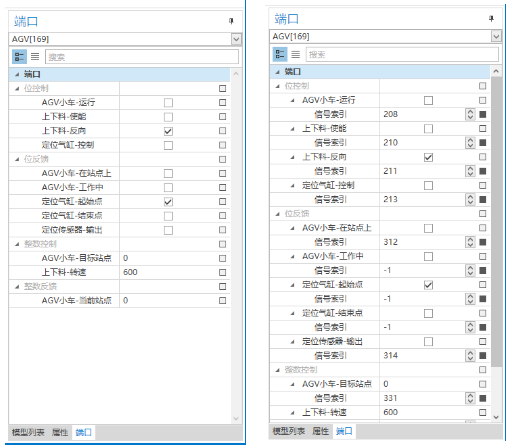Click black square marker beside signal index 314
Viewport: 509px width, 447px height.
[x=482, y=356]
